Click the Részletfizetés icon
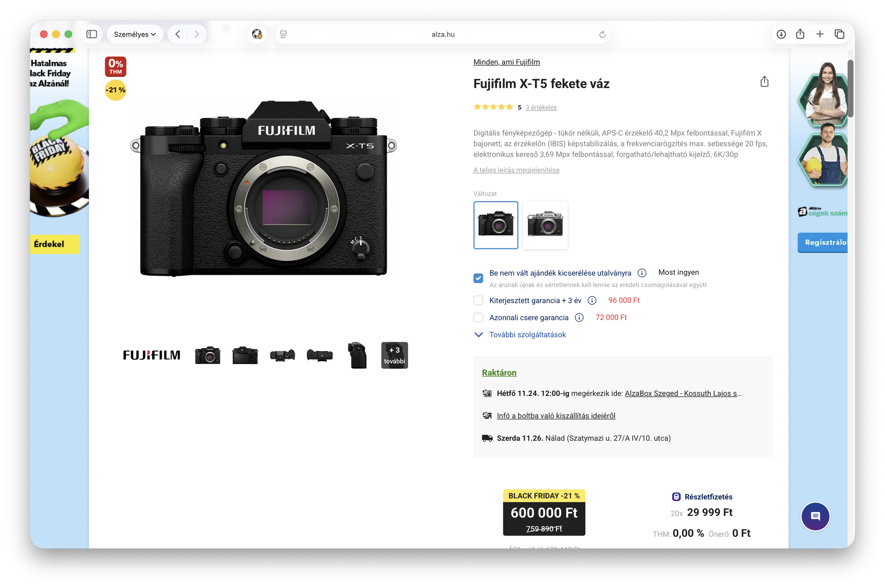The width and height of the screenshot is (885, 588). [676, 497]
